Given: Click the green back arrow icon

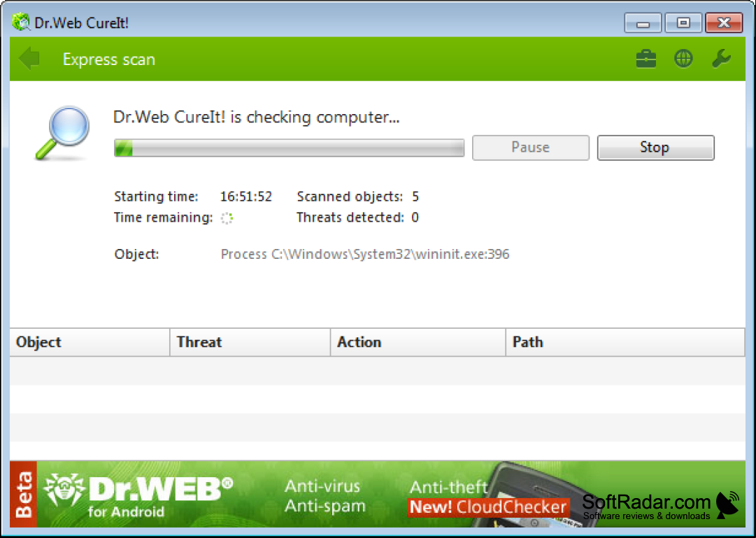Looking at the screenshot, I should click(x=29, y=59).
